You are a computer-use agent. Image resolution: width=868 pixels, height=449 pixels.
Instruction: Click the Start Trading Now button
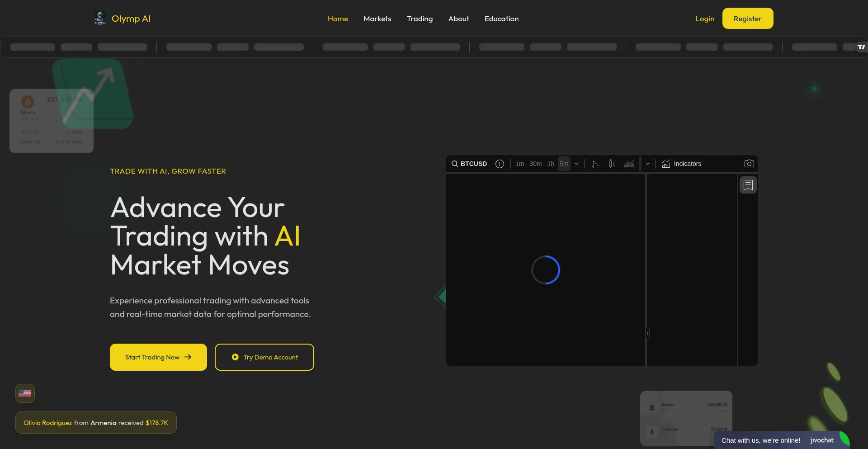pos(158,357)
